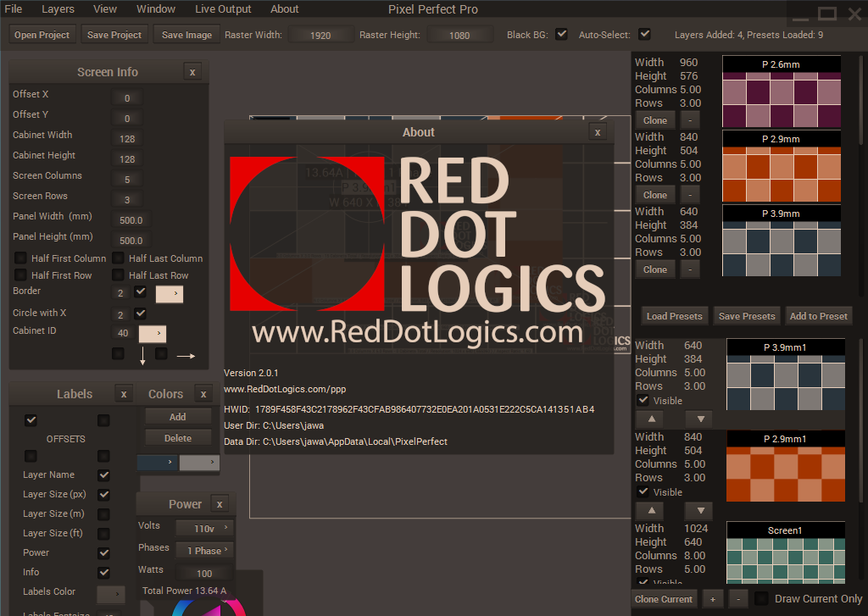
Task: Click Save Presets button
Action: click(747, 316)
